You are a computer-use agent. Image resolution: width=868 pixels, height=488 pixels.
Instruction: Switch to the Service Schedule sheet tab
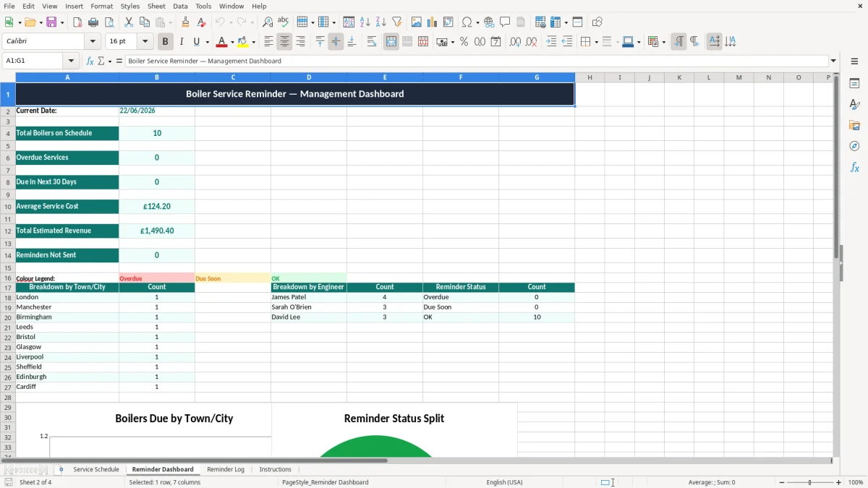(x=96, y=469)
